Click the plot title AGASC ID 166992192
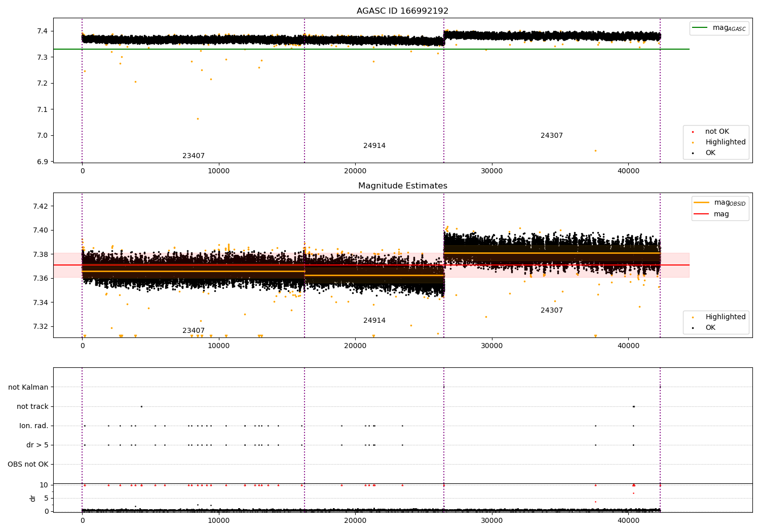Viewport: 760px width, 532px height. (402, 11)
